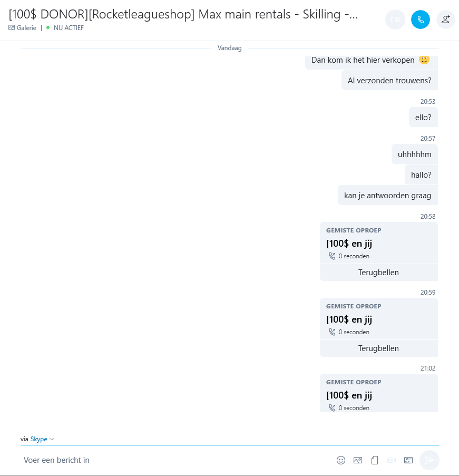
Task: Click the conversation title at top
Action: coord(183,14)
